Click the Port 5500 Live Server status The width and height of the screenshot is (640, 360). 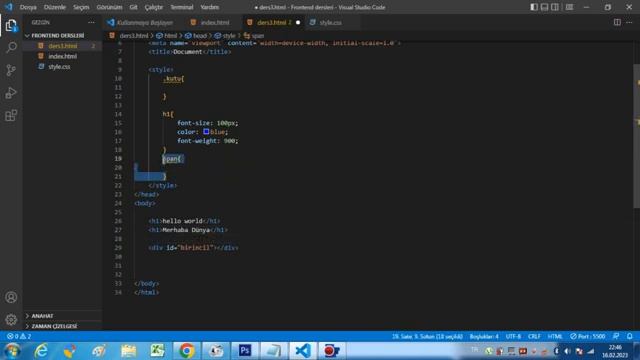(x=588, y=336)
